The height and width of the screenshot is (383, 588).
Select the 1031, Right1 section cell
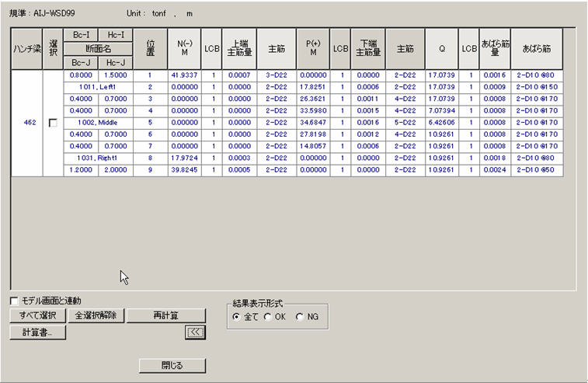pos(96,158)
